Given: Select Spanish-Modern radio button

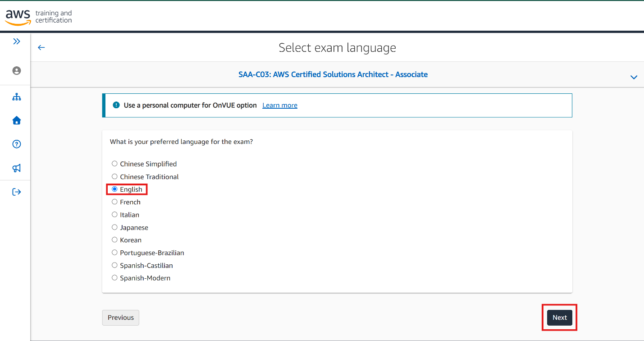Looking at the screenshot, I should coord(114,278).
